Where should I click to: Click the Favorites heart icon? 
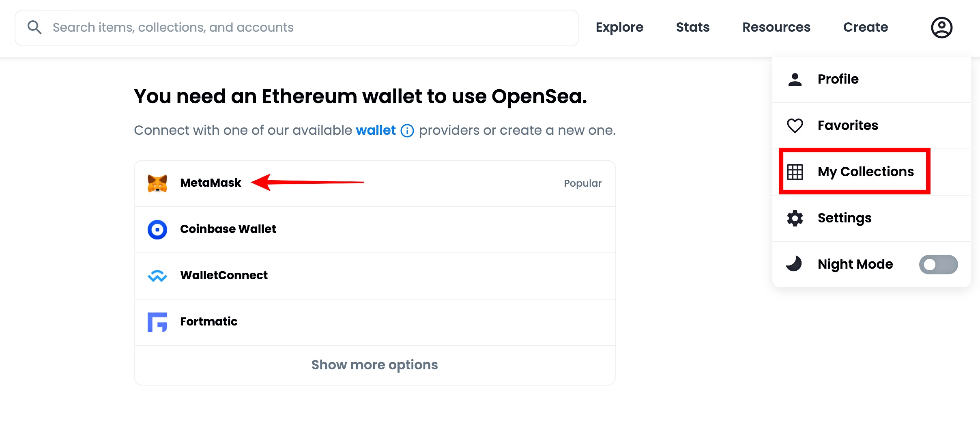click(795, 126)
